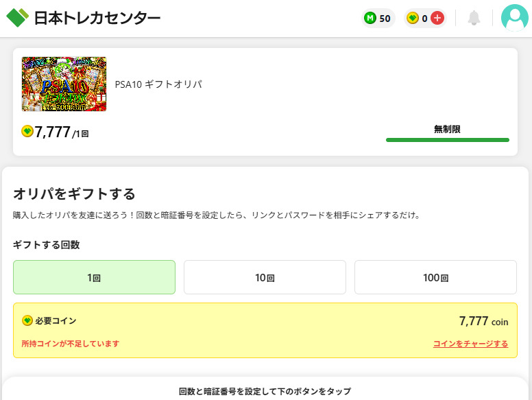This screenshot has height=400, width=532.
Task: Open the user profile avatar
Action: (514, 18)
